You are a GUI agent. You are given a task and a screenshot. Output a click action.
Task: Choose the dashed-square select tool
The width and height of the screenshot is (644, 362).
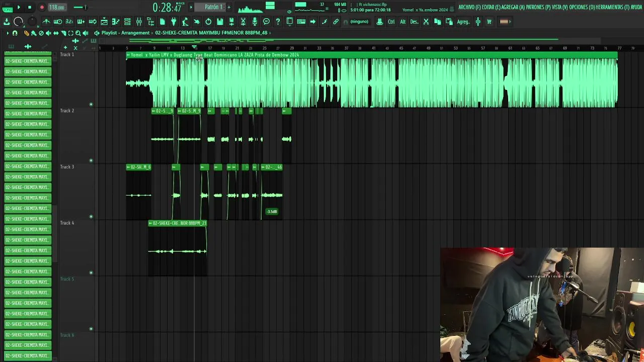70,33
